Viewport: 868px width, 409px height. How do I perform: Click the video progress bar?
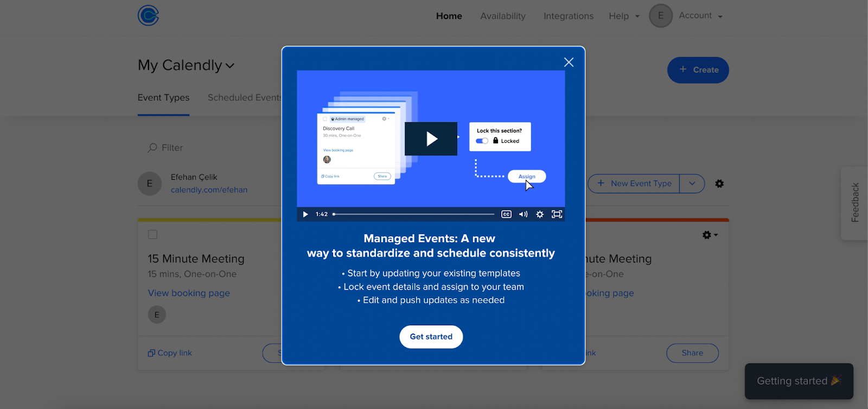[414, 215]
